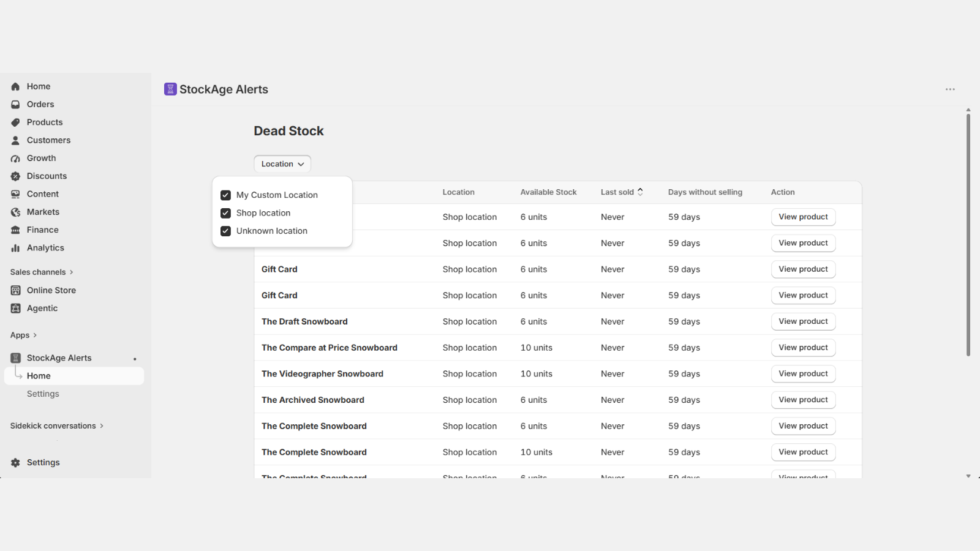Click the StockAge Alerts app icon in sidebar
The width and height of the screenshot is (980, 551).
pos(15,358)
